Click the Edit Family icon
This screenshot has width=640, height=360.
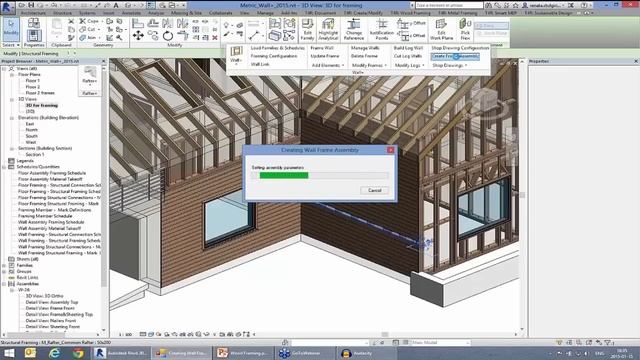[307, 29]
